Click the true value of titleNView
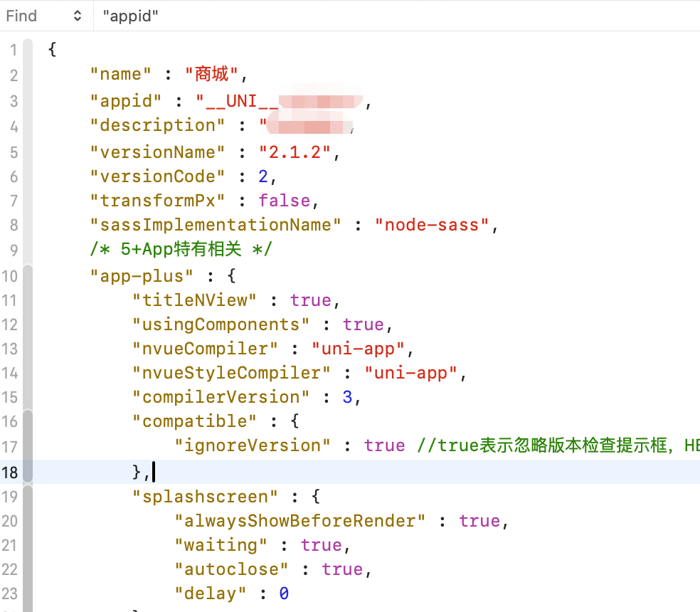The image size is (700, 612). click(x=310, y=300)
